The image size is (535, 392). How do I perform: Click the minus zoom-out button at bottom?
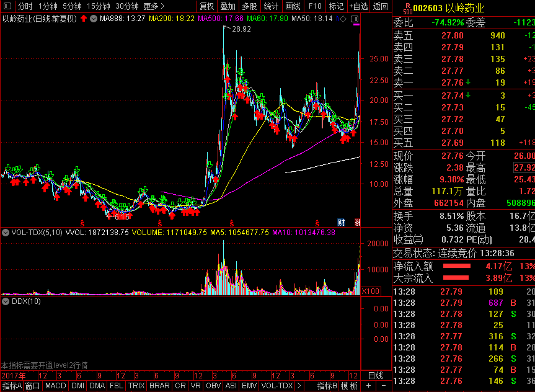383,386
